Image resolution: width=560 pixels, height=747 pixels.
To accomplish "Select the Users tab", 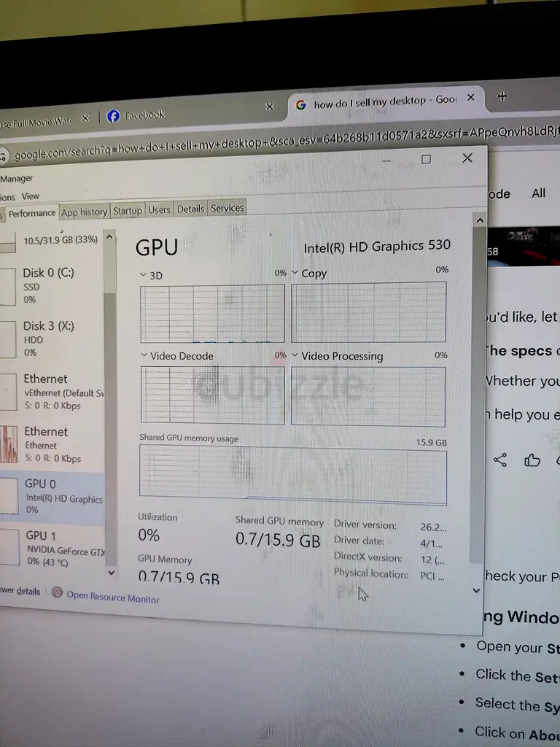I will (x=159, y=209).
